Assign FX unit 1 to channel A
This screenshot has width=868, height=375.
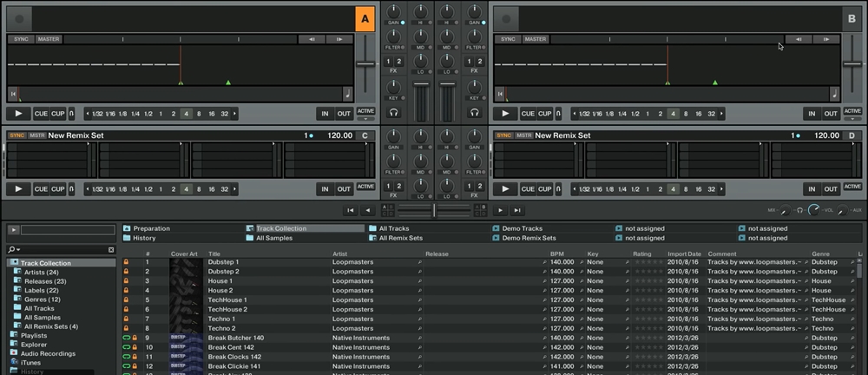click(x=388, y=62)
